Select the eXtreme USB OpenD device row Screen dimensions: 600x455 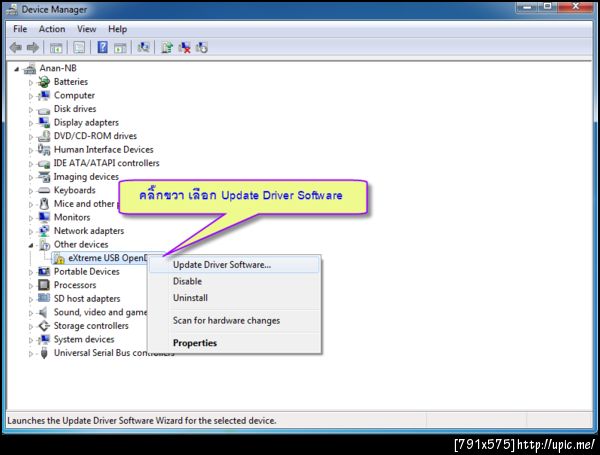(108, 258)
